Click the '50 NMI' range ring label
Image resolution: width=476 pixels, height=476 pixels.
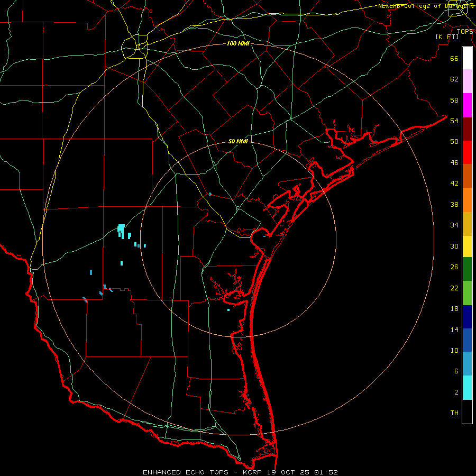click(238, 141)
